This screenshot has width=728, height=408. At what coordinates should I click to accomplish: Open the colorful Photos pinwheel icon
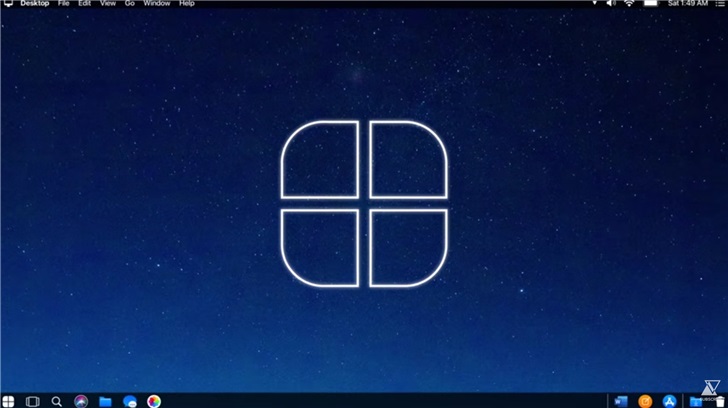[154, 402]
